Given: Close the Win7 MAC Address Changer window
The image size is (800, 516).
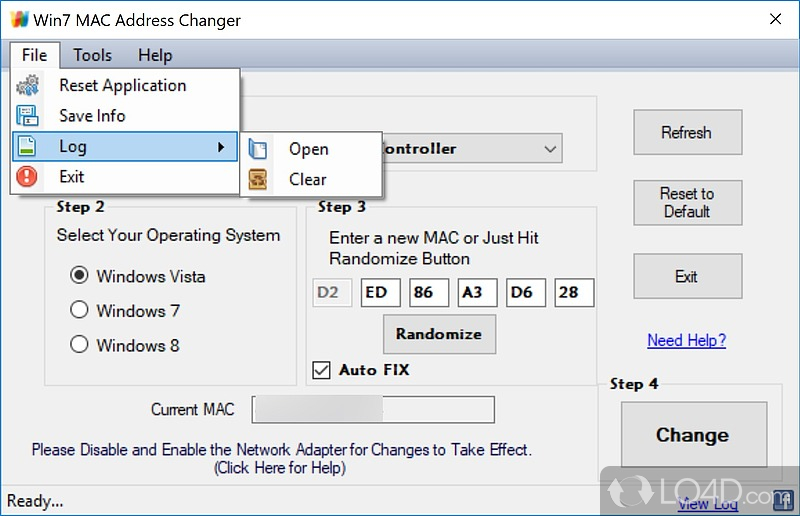Looking at the screenshot, I should pyautogui.click(x=776, y=19).
